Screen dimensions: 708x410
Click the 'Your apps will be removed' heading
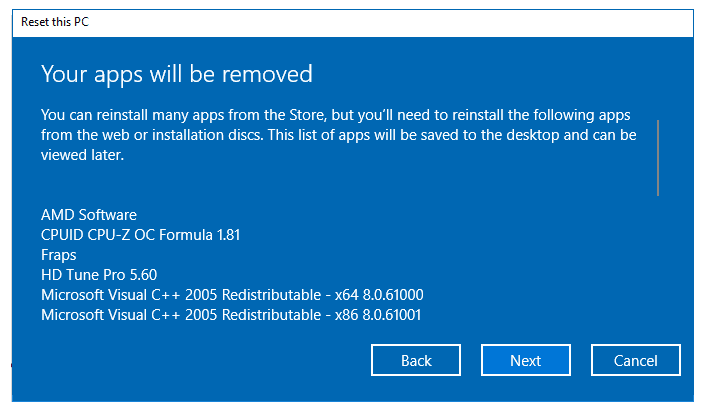[x=177, y=75]
